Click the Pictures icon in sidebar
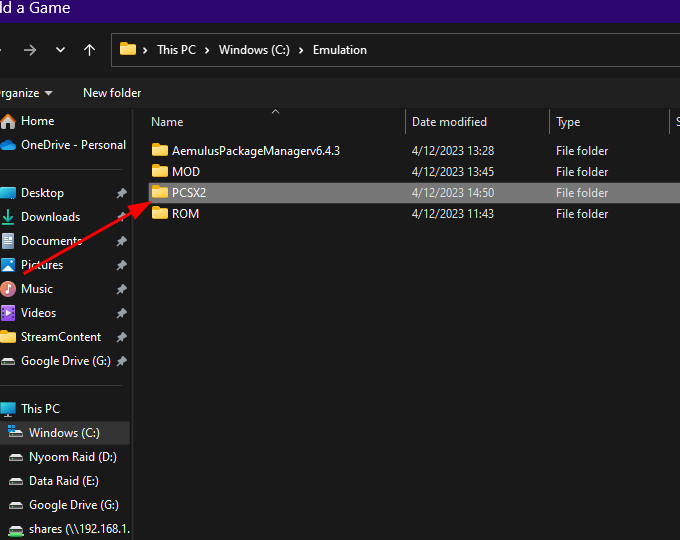The image size is (680, 540). tap(8, 265)
